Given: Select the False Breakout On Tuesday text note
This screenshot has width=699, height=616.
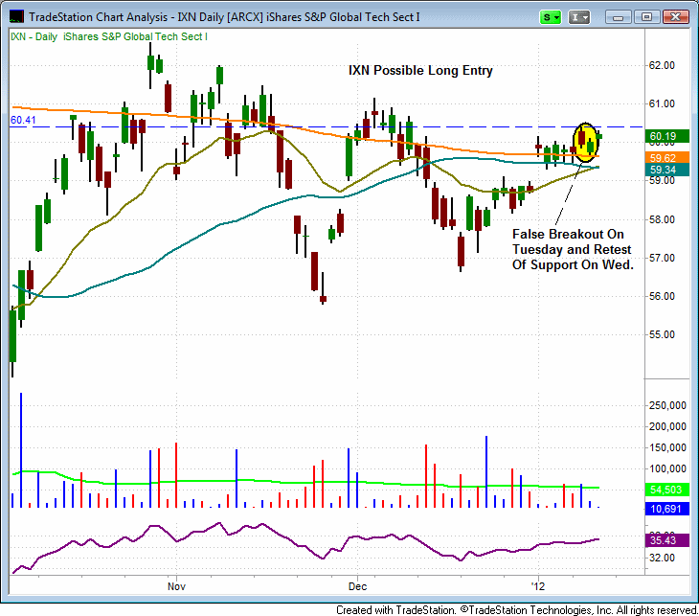Looking at the screenshot, I should click(x=573, y=249).
